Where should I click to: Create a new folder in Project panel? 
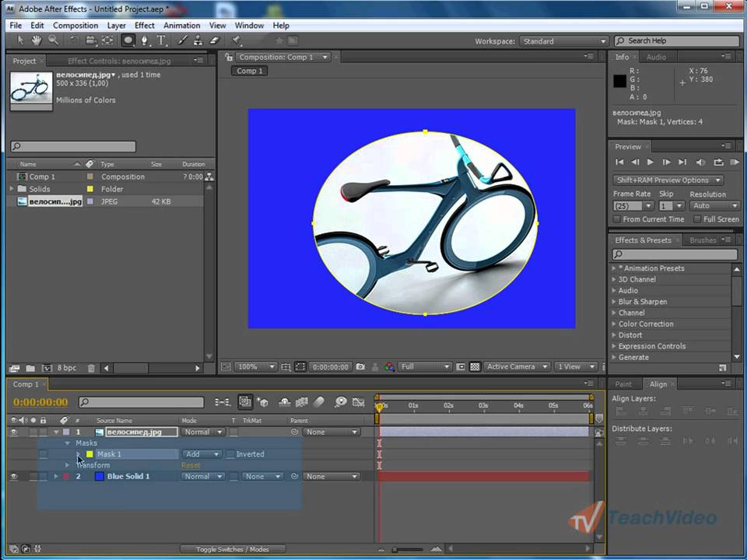point(30,368)
